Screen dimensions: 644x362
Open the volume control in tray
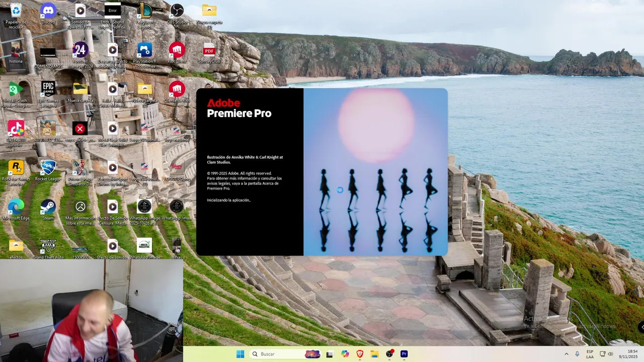click(610, 354)
